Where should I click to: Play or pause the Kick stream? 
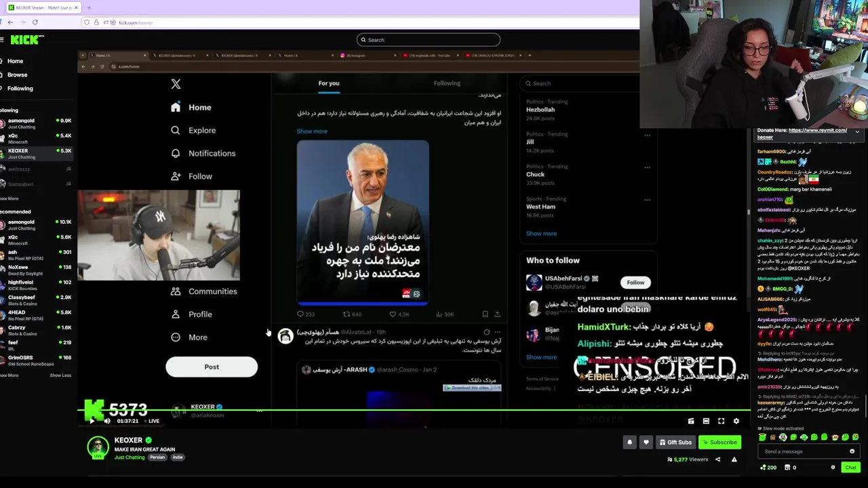(x=92, y=421)
